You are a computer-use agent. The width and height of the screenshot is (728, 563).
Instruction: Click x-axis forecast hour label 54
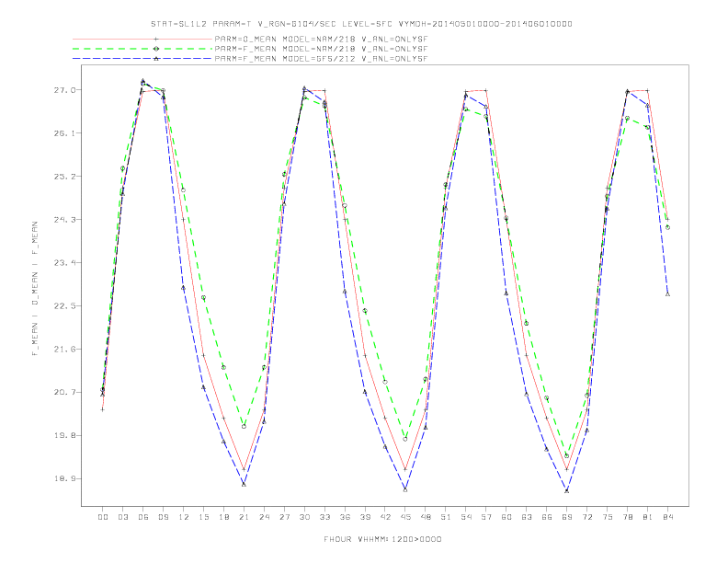tap(466, 517)
